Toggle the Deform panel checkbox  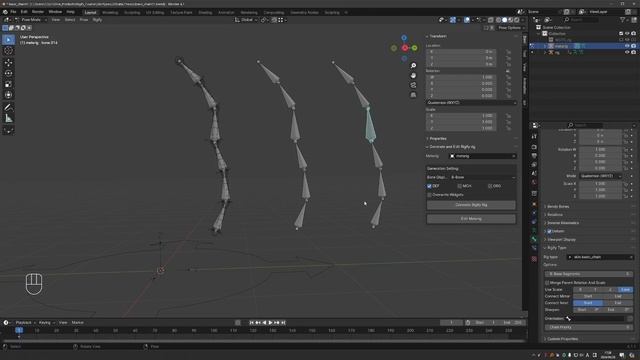tap(549, 231)
